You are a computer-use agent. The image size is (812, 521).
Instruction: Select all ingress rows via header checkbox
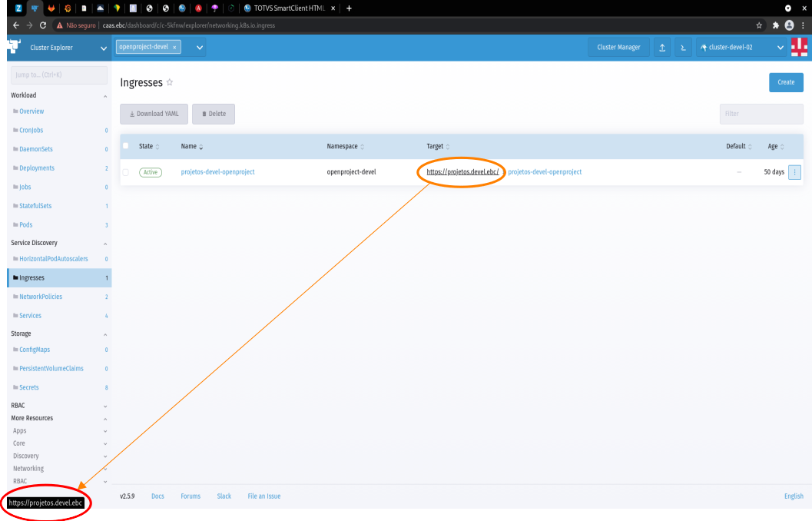(x=126, y=146)
